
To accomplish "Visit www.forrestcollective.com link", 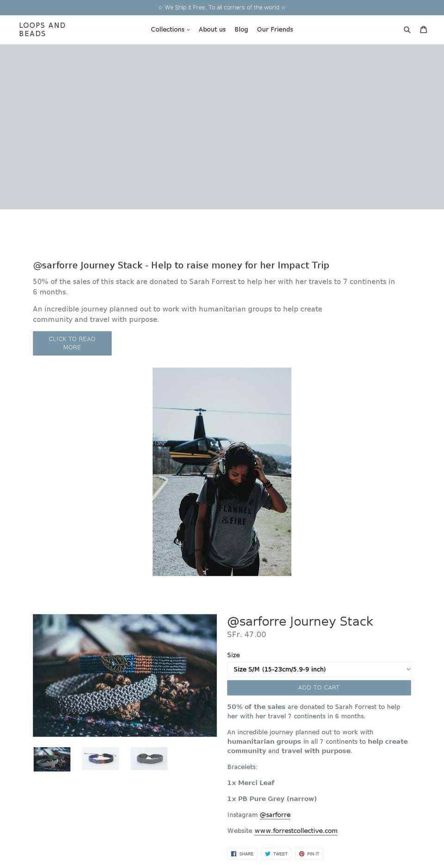I will pyautogui.click(x=296, y=831).
